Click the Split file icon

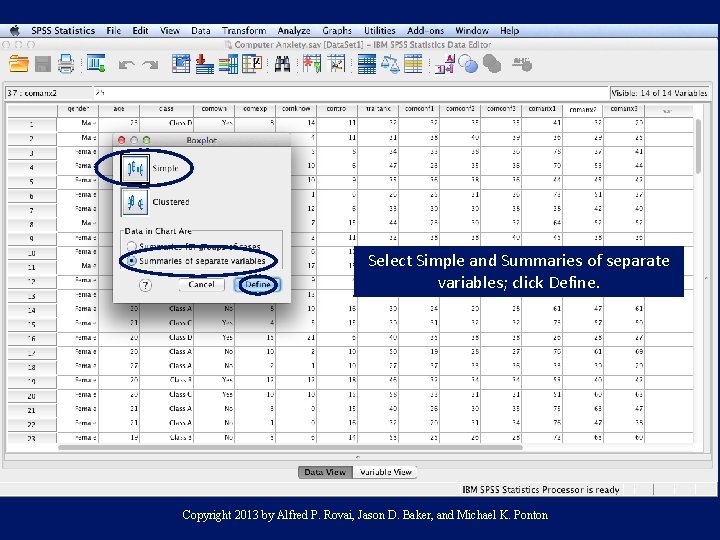[366, 64]
